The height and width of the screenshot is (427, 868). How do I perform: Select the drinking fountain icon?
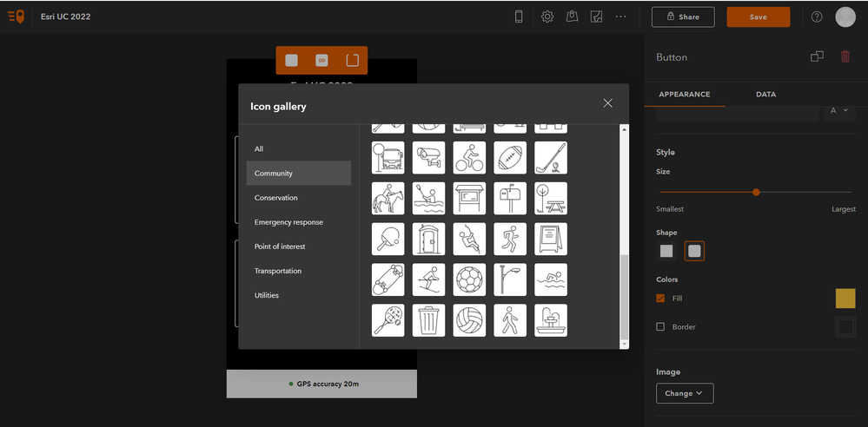pyautogui.click(x=551, y=320)
